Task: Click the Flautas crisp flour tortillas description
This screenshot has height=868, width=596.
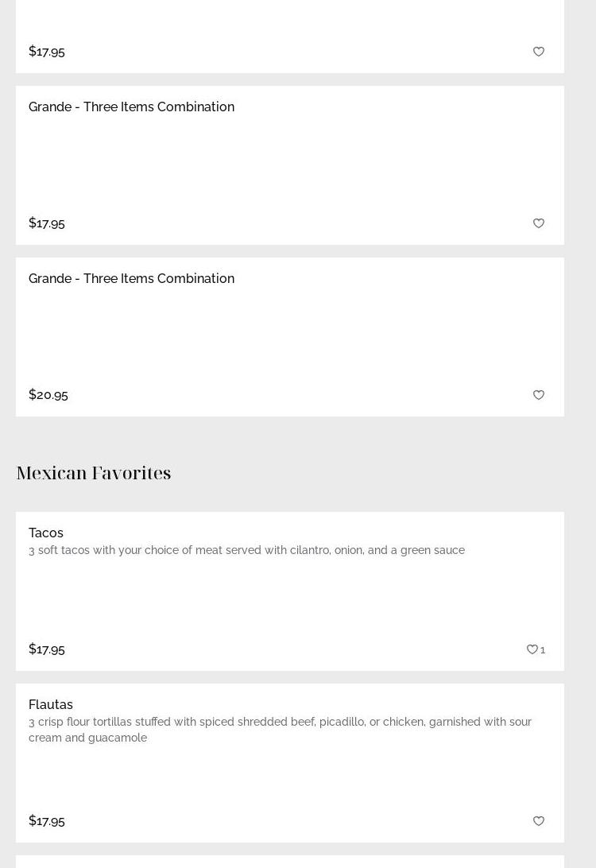Action: (x=280, y=729)
